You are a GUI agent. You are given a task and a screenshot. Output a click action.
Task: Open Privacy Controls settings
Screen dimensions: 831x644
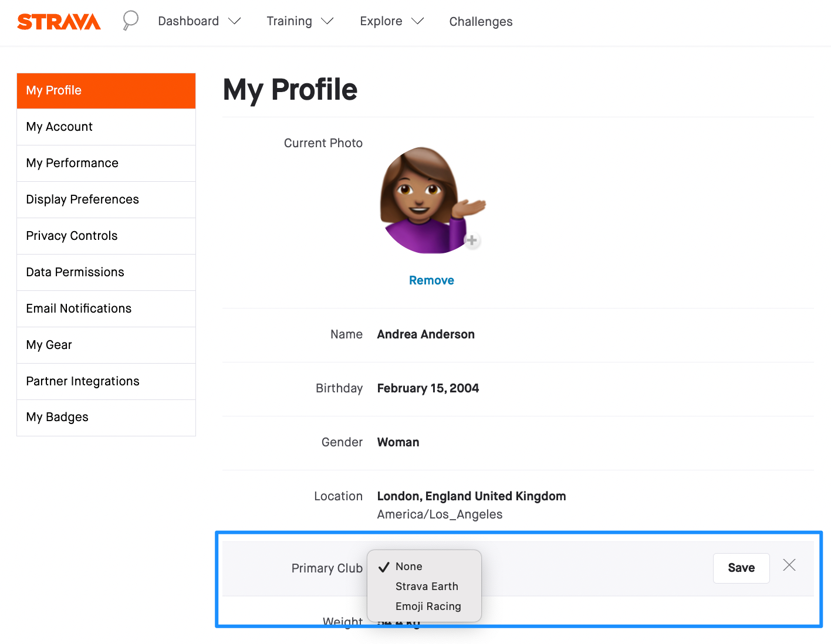click(72, 236)
